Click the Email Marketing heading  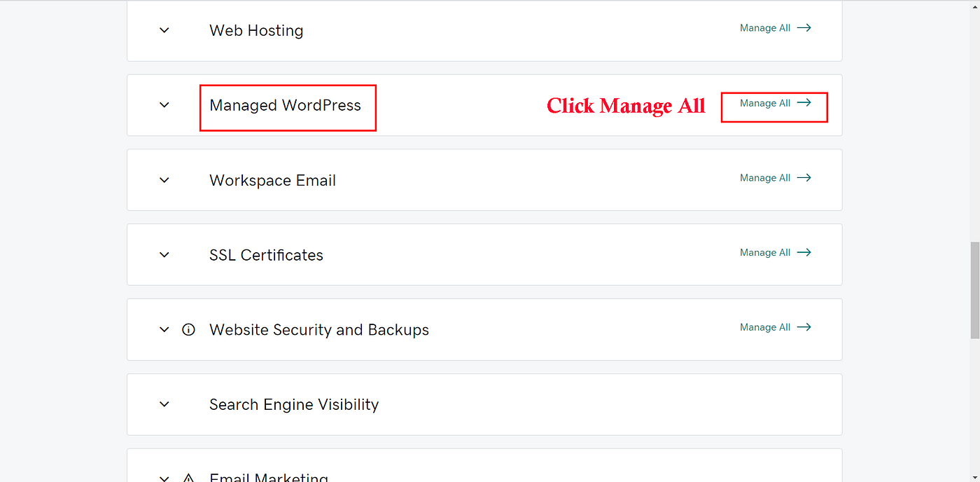point(269,477)
